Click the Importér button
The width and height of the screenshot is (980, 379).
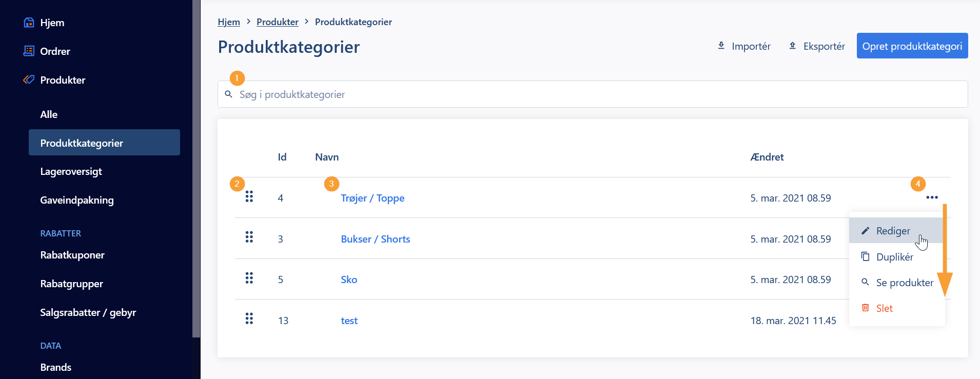pos(744,46)
